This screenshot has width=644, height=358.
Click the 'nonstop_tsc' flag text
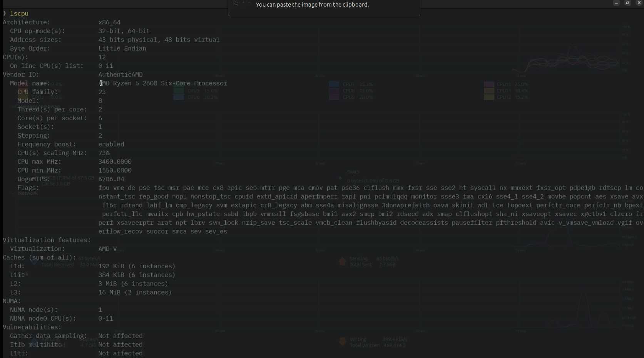pyautogui.click(x=211, y=197)
